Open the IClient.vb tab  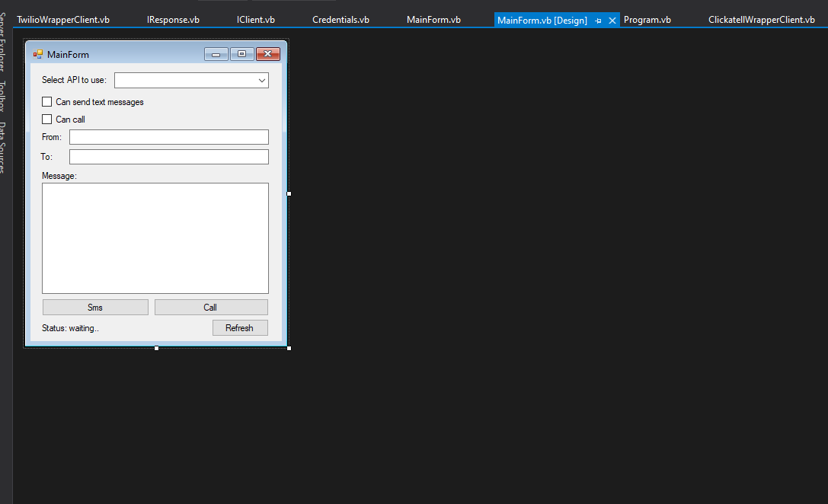coord(256,20)
